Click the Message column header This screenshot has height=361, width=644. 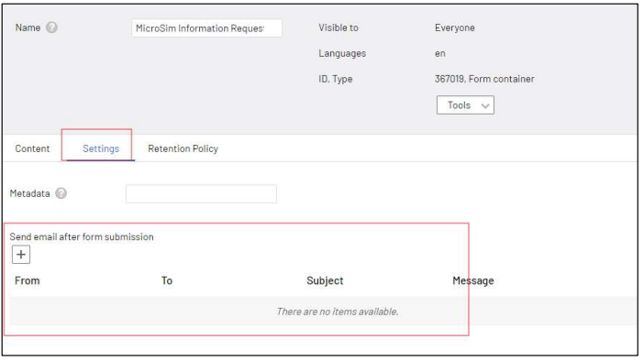click(473, 280)
